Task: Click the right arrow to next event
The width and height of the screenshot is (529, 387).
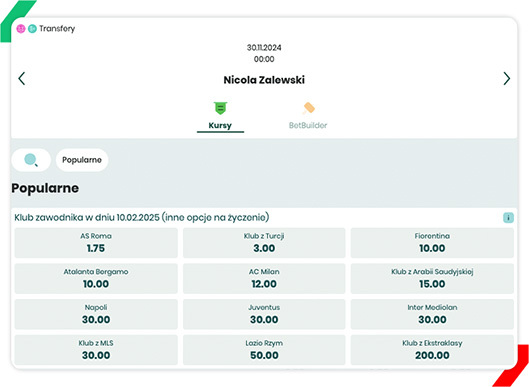Action: click(x=506, y=79)
